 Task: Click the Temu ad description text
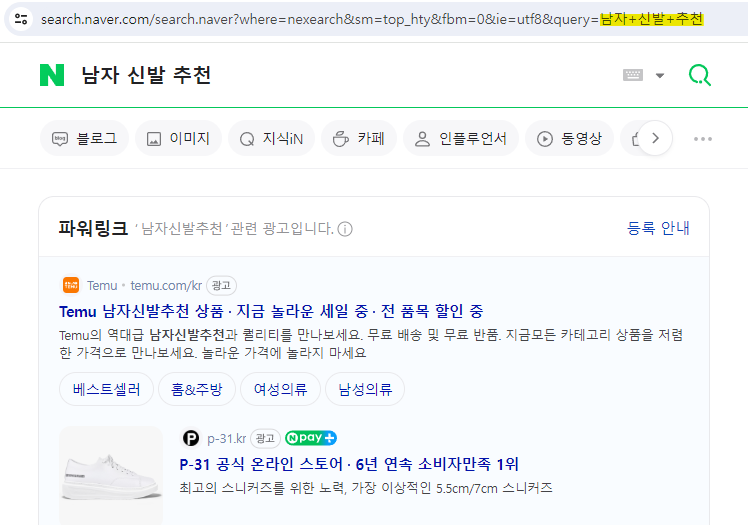pyautogui.click(x=371, y=344)
